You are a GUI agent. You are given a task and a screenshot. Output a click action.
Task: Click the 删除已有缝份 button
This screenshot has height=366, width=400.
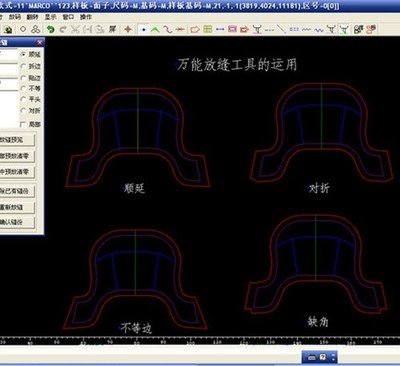click(x=17, y=191)
